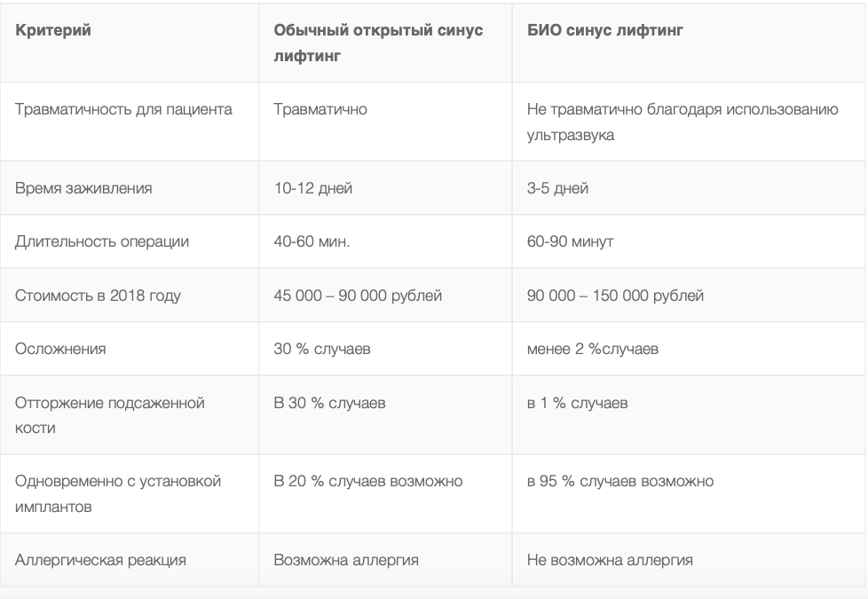Click the 10-12 дней value
Viewport: 868px width, 599px height.
pos(313,188)
